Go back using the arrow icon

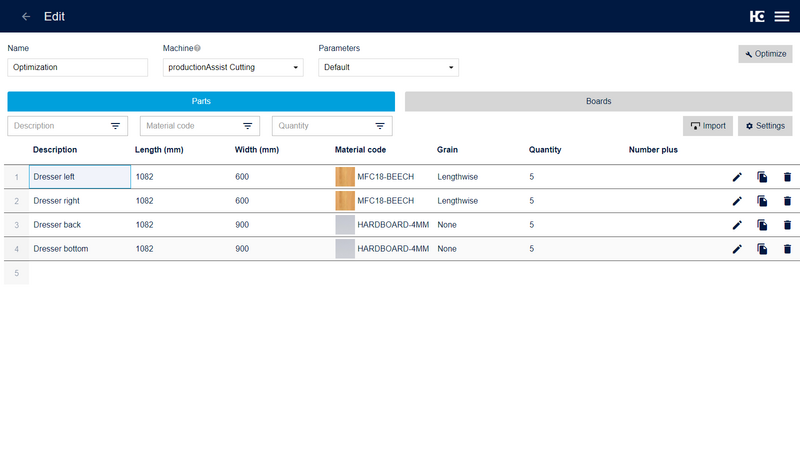click(x=26, y=16)
